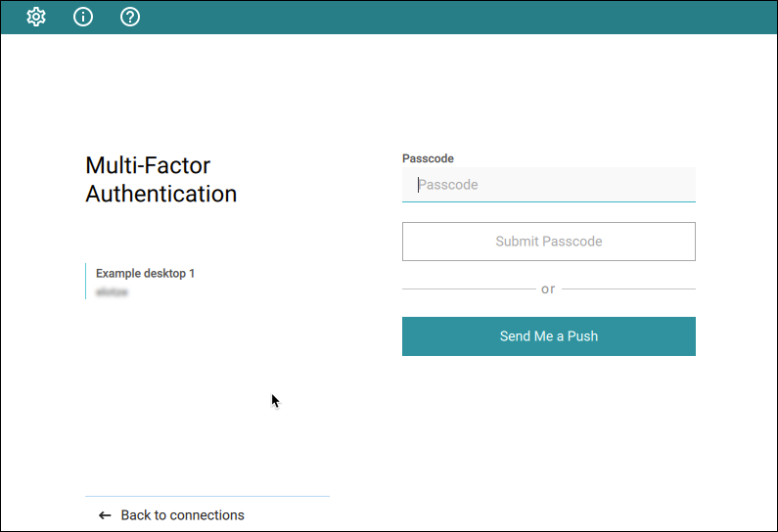Open help with the question mark icon
778x532 pixels.
pyautogui.click(x=130, y=17)
